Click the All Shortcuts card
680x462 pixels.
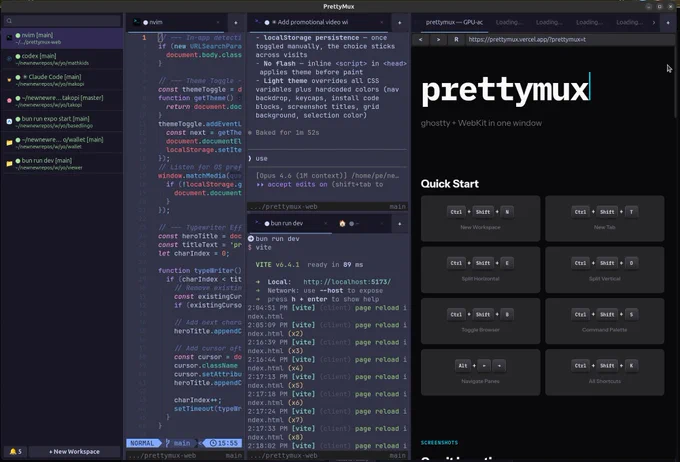605,372
